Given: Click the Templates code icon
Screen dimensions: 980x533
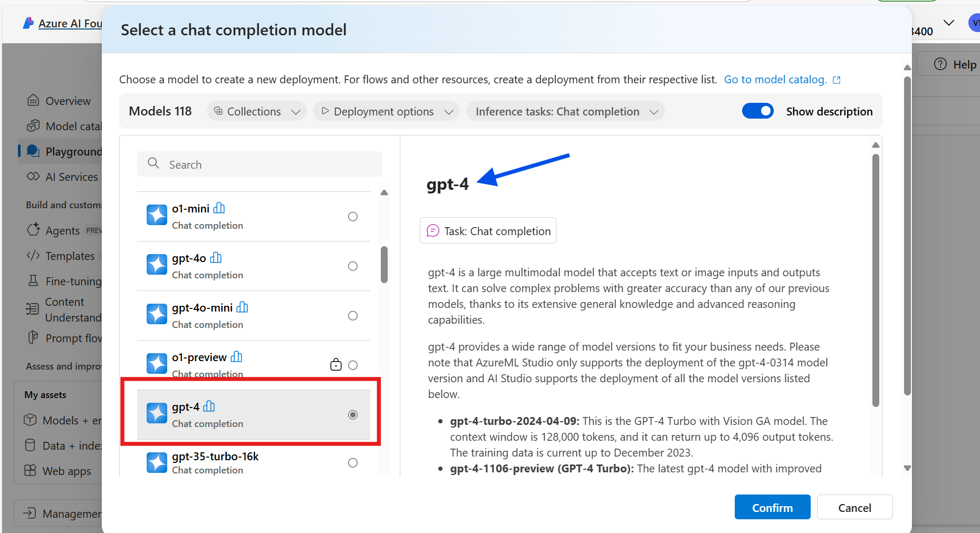Looking at the screenshot, I should point(33,256).
